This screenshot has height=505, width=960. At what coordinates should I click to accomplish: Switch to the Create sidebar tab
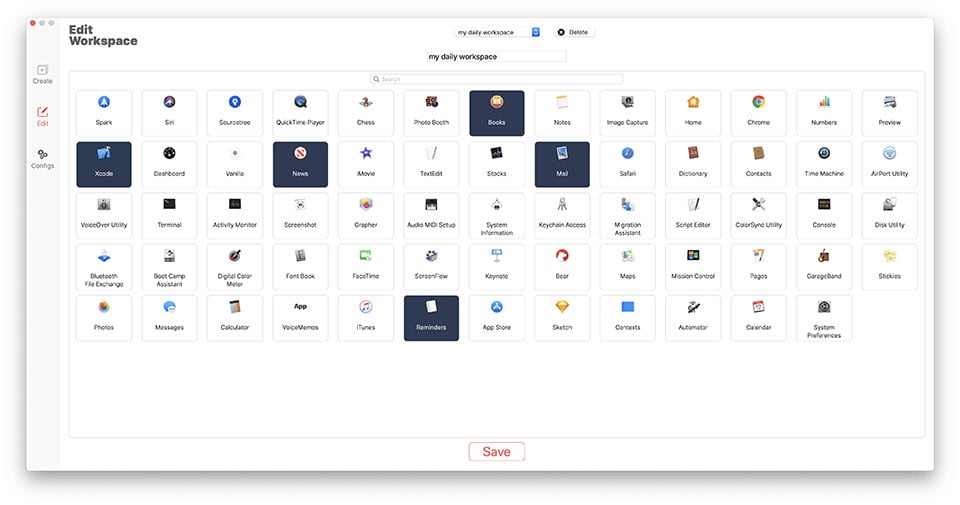pos(42,74)
